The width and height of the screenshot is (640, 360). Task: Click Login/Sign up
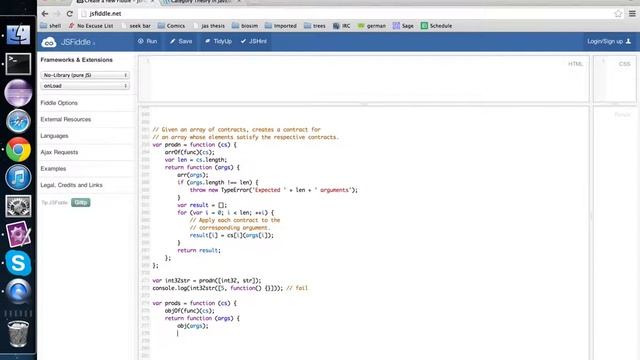click(x=609, y=41)
